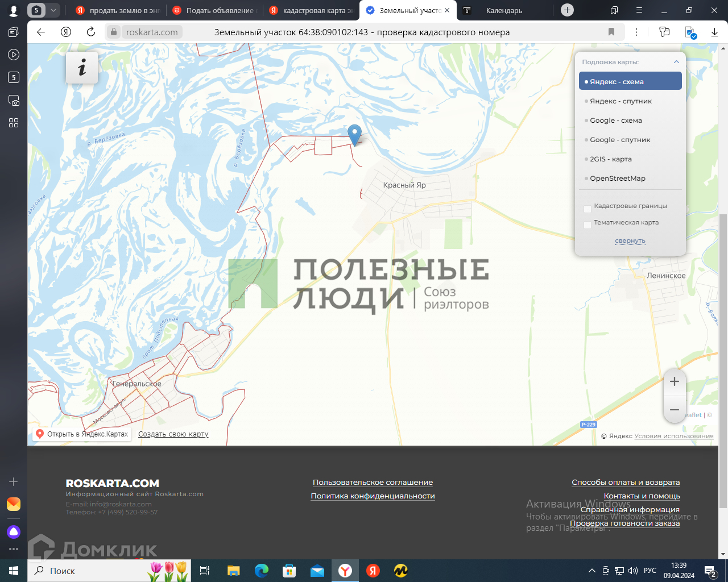Viewport: 728px width, 582px height.
Task: Open the tab group counter showing 5
Action: (x=36, y=10)
